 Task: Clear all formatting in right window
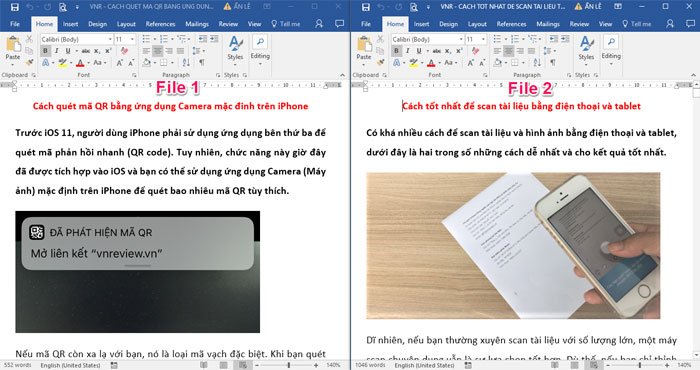pos(475,51)
